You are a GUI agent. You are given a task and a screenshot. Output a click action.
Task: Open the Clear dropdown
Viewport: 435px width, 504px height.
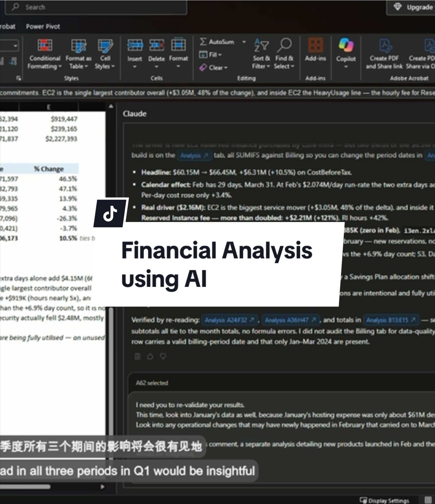pyautogui.click(x=214, y=67)
